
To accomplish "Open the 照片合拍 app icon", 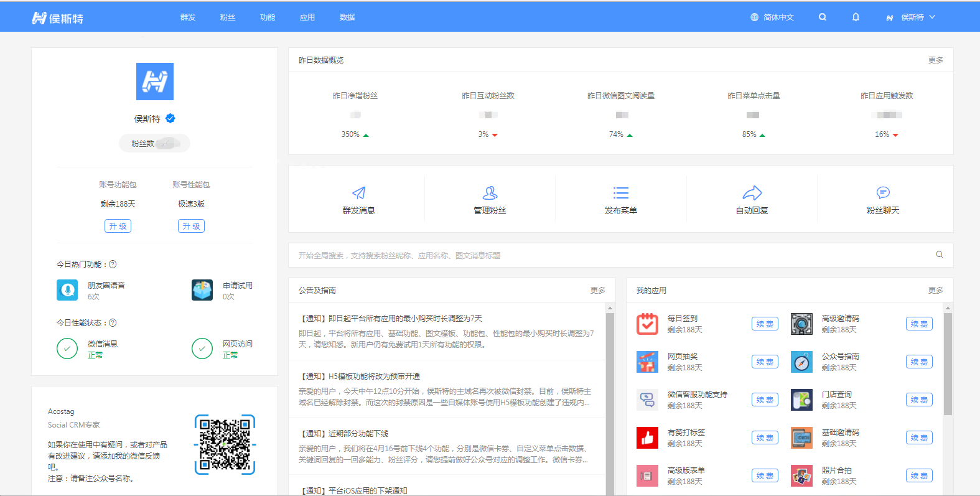I will pyautogui.click(x=801, y=476).
